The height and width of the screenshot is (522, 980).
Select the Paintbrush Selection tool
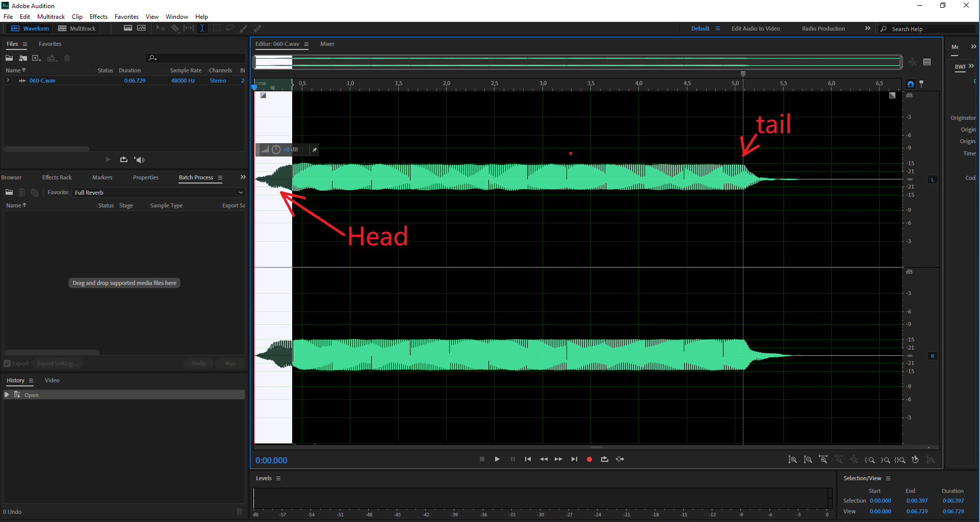244,29
